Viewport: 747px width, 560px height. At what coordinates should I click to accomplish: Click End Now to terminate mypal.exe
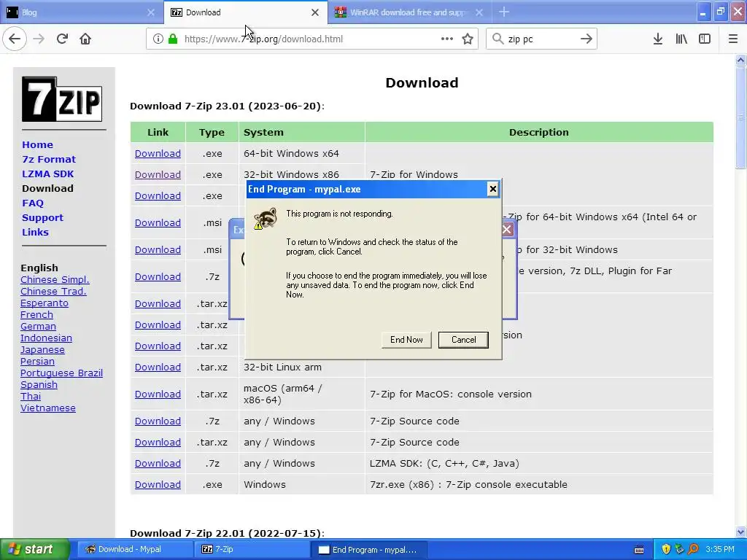(x=406, y=340)
